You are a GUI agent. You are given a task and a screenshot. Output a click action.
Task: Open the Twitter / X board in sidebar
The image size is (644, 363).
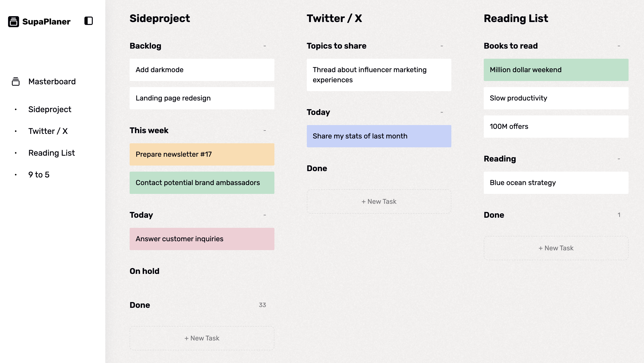(48, 131)
